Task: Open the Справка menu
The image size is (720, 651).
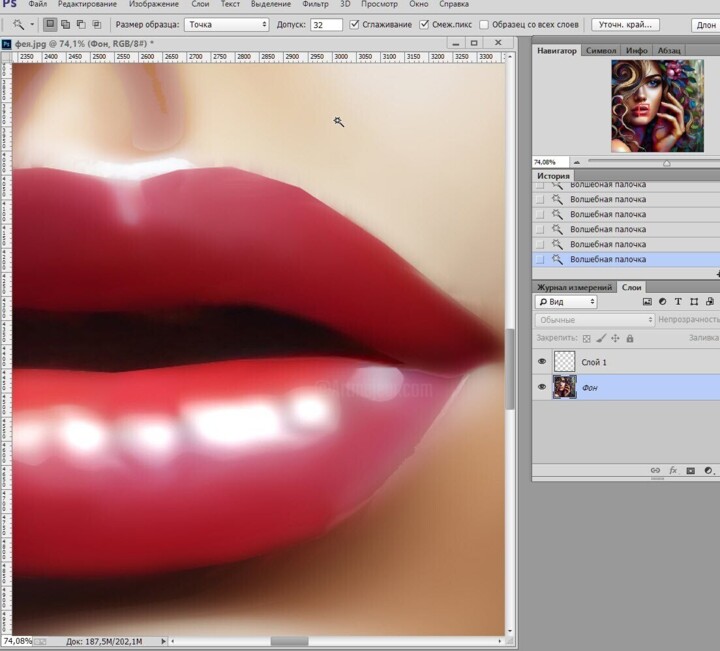Action: [x=454, y=4]
